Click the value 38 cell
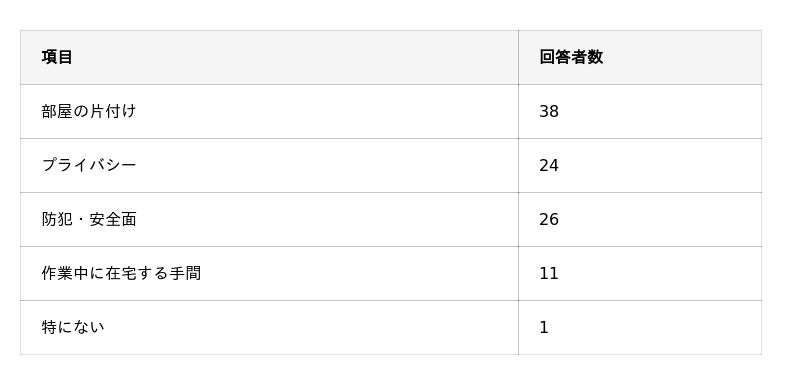The width and height of the screenshot is (800, 385). (x=640, y=111)
